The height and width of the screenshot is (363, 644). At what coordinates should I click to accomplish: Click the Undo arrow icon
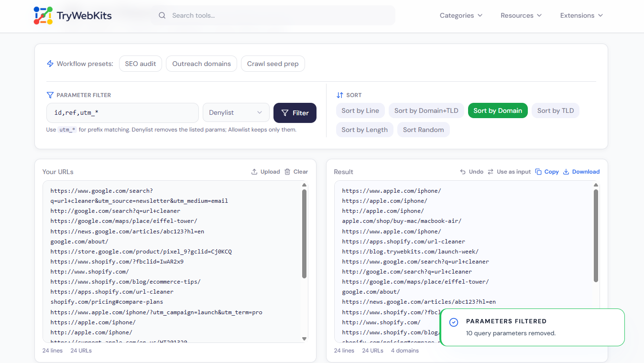[x=463, y=172]
